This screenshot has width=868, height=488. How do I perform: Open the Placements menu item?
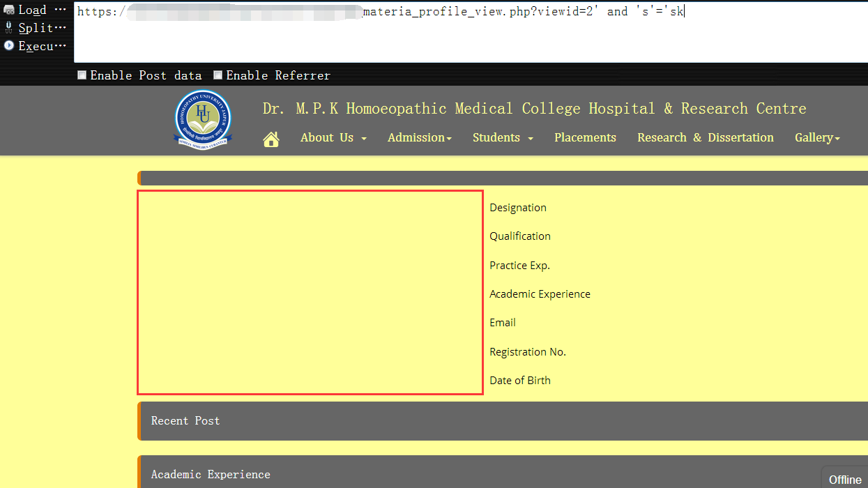tap(585, 138)
